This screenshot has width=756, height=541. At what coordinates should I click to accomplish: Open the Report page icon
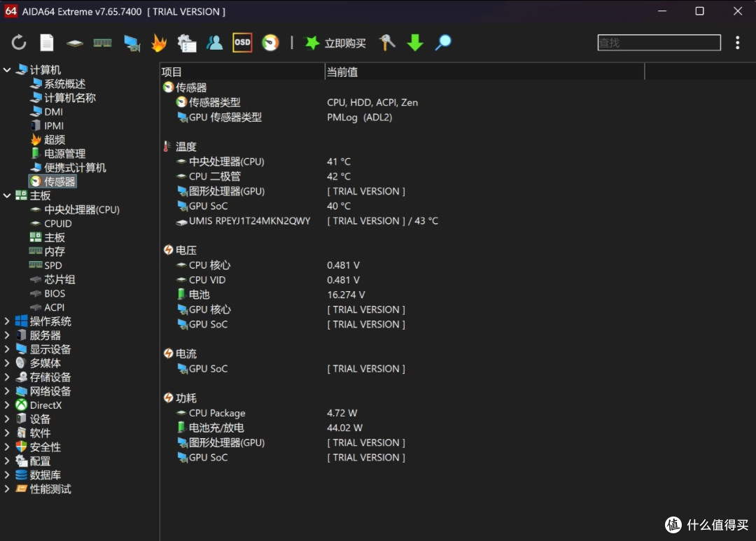click(x=47, y=43)
